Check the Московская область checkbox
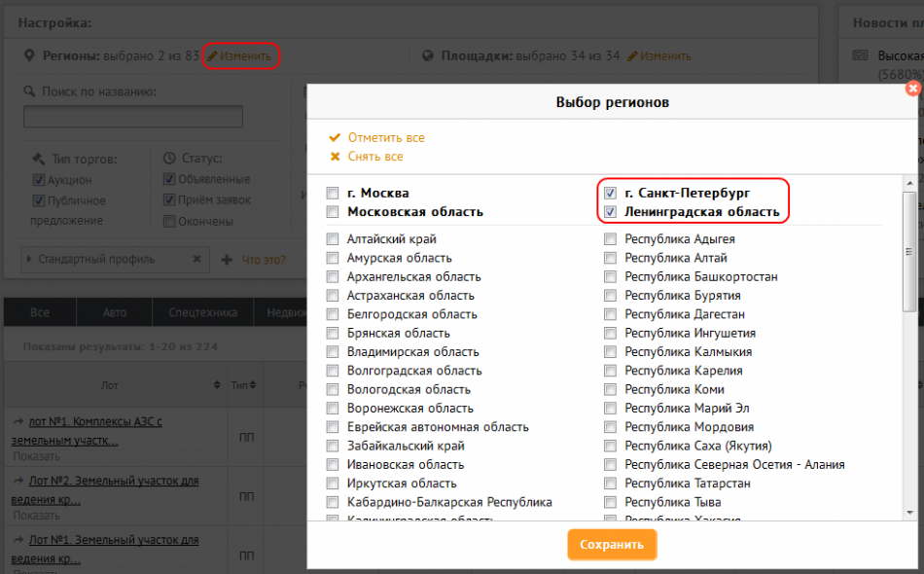Screen dimensions: 924x574 click(333, 211)
